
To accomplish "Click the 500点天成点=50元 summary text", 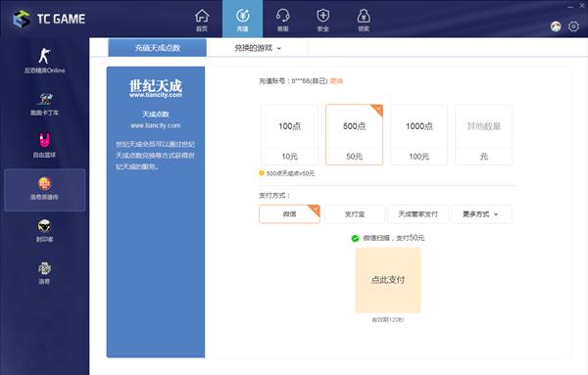I will pos(290,173).
